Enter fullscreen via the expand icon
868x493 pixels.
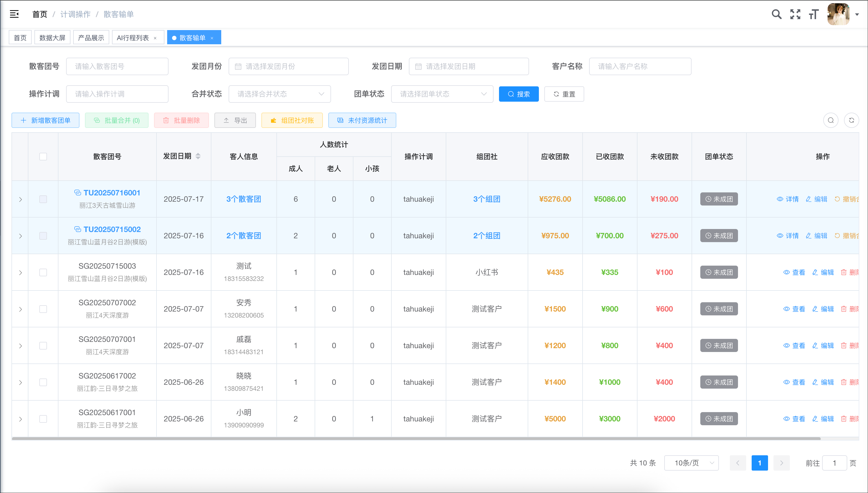pyautogui.click(x=795, y=14)
